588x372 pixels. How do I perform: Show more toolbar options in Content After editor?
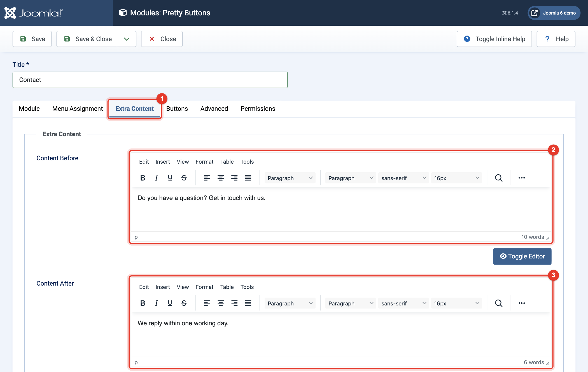[x=522, y=303]
